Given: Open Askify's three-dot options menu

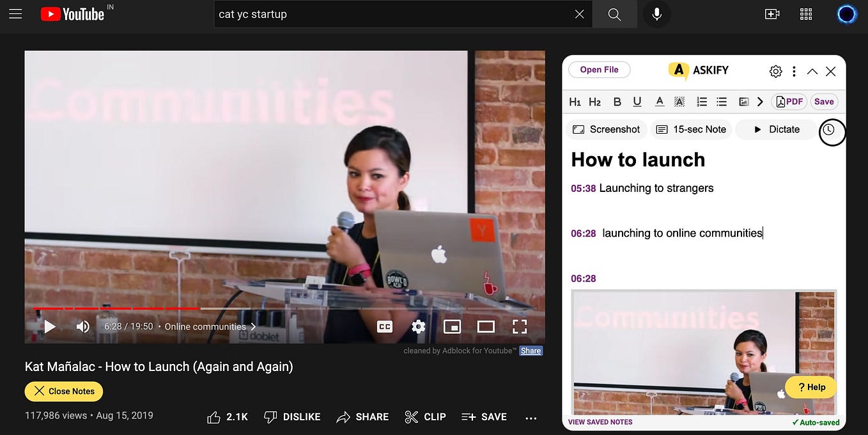Looking at the screenshot, I should [794, 71].
